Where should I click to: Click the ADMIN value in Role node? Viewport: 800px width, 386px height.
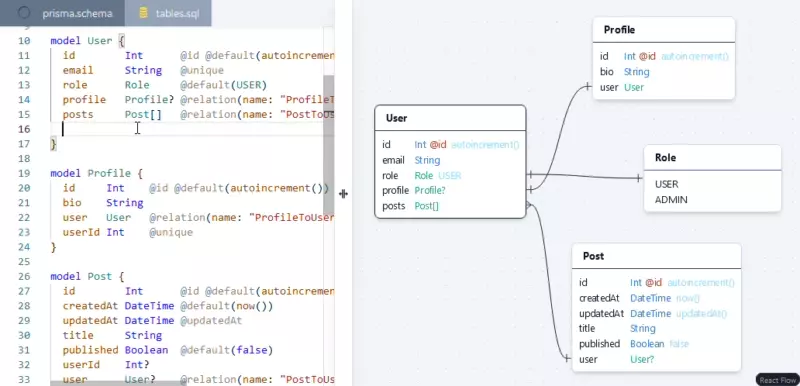click(671, 199)
